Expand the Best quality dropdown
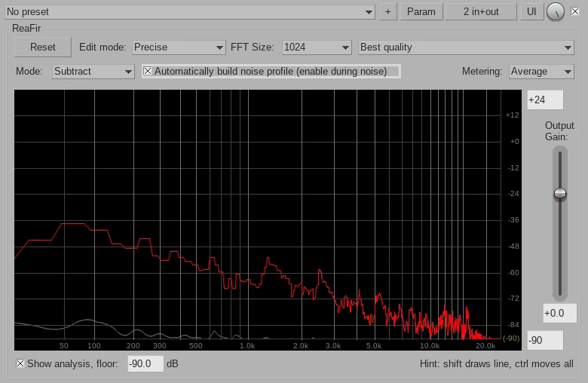The height and width of the screenshot is (383, 588). coord(466,47)
